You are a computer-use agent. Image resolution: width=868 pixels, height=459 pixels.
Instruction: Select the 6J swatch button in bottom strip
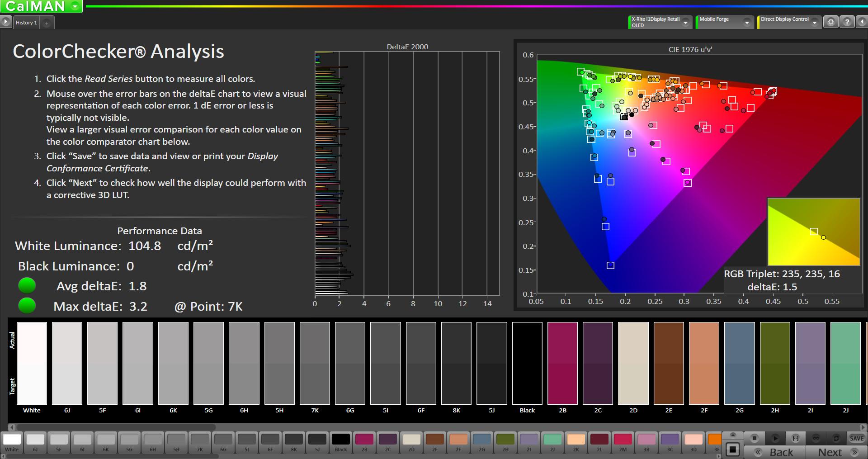[x=35, y=443]
